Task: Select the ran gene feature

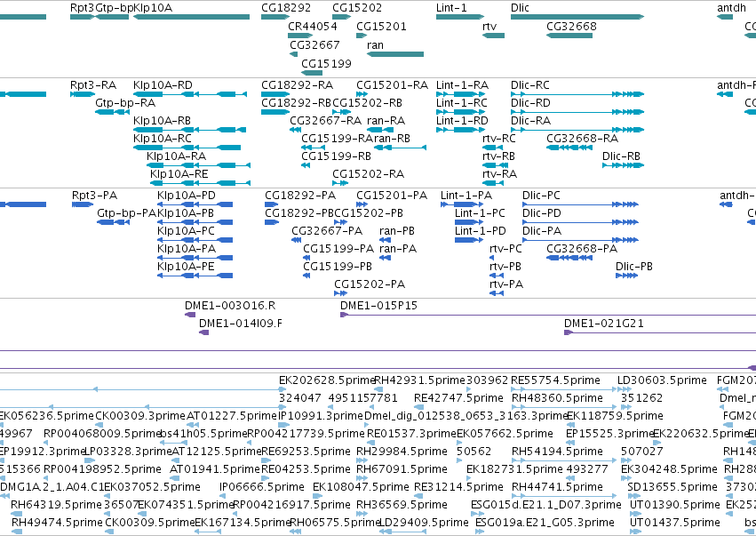Action: coord(395,54)
